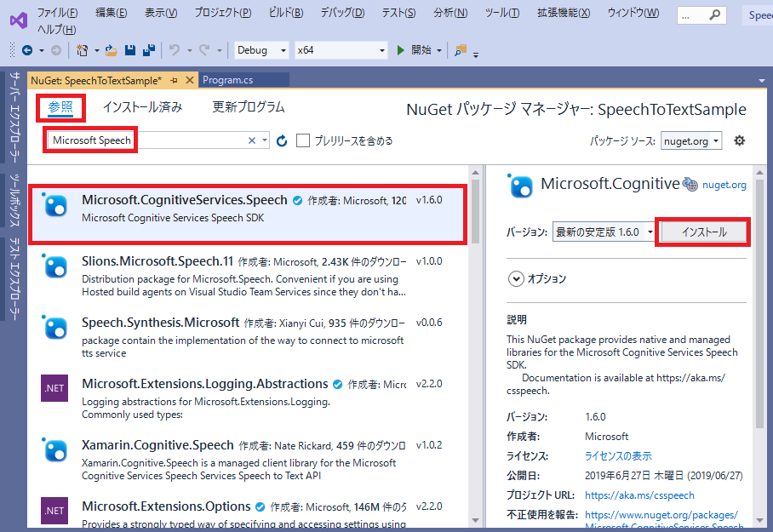Image resolution: width=773 pixels, height=532 pixels.
Task: Click the インストール button
Action: click(704, 232)
